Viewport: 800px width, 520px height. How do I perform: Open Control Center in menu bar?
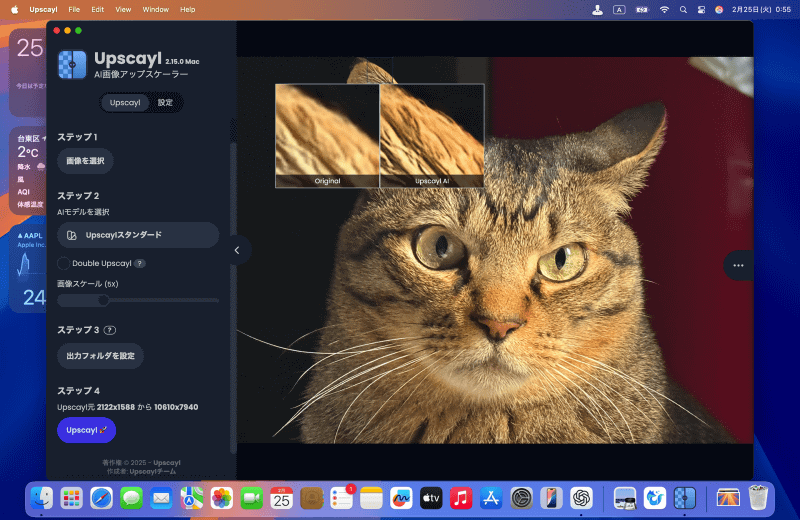click(701, 10)
